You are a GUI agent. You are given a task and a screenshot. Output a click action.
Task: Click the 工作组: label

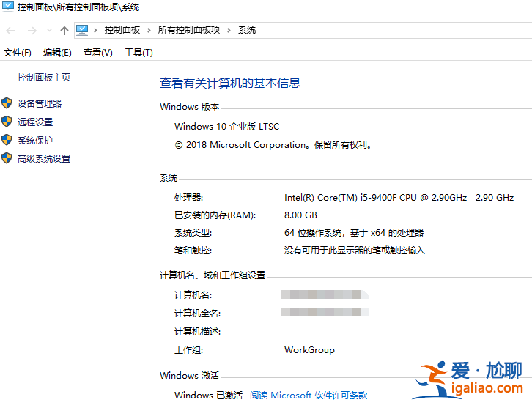[188, 350]
